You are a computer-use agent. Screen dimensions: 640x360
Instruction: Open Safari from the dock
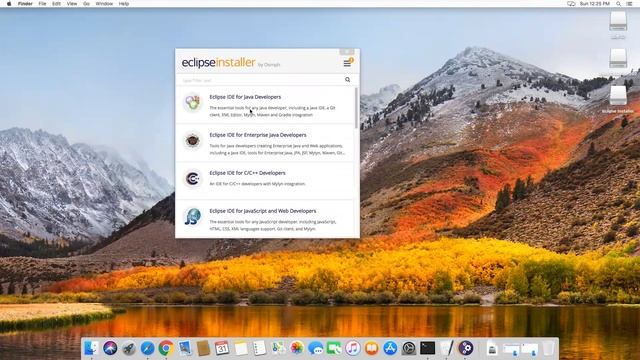point(147,348)
